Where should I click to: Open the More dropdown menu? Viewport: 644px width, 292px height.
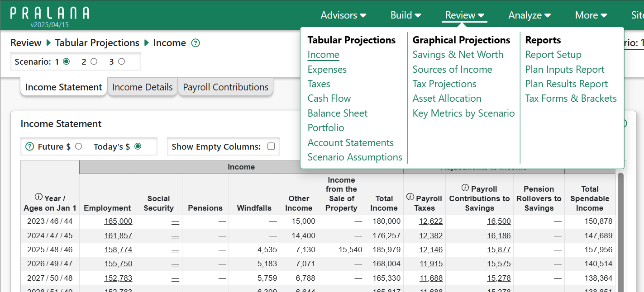(x=591, y=15)
